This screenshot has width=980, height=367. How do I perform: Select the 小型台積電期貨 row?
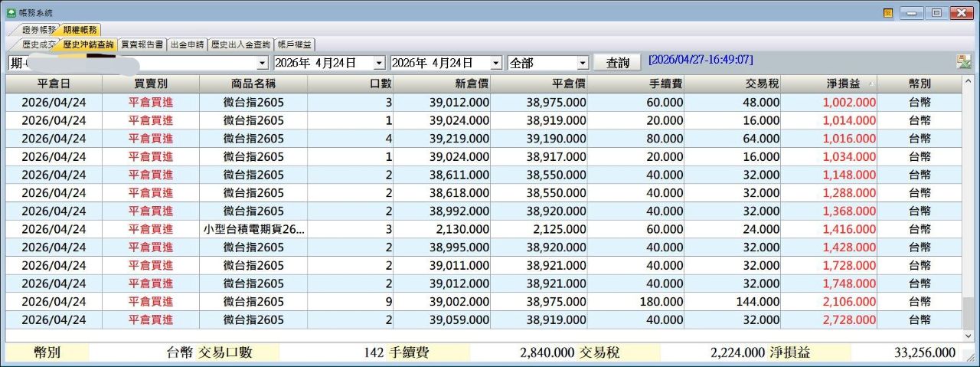(253, 229)
